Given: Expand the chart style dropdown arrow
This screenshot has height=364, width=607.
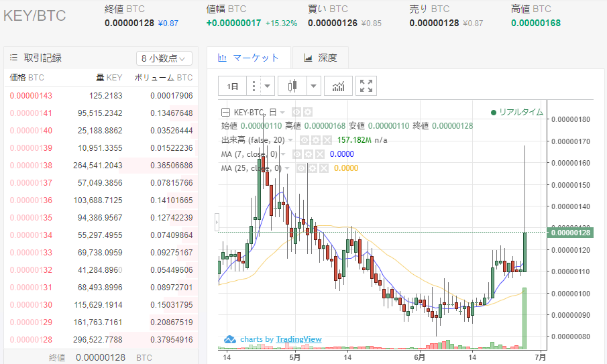Looking at the screenshot, I should 314,86.
